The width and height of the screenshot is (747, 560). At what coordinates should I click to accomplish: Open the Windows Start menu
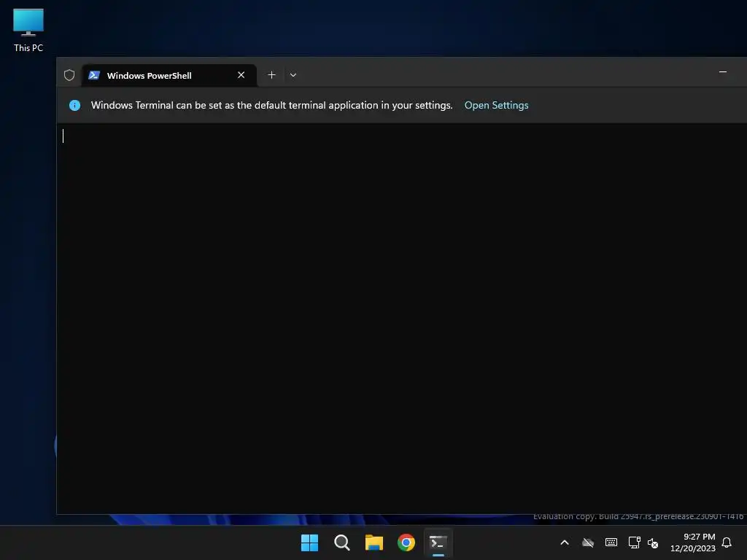(x=309, y=542)
